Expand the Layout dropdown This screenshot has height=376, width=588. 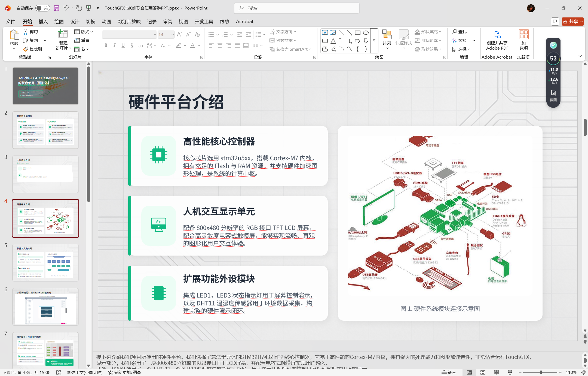tap(84, 32)
